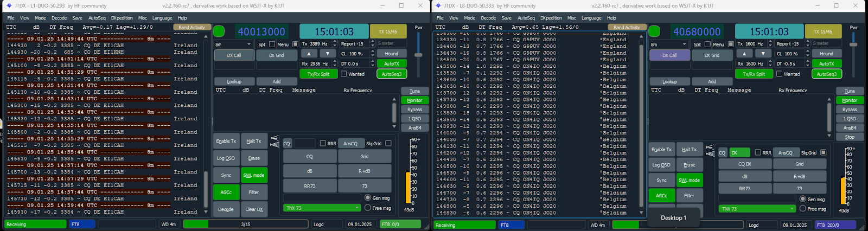This screenshot has width=868, height=231.
Task: Open DXpedition menu in L8-DUO window
Action: point(551,18)
